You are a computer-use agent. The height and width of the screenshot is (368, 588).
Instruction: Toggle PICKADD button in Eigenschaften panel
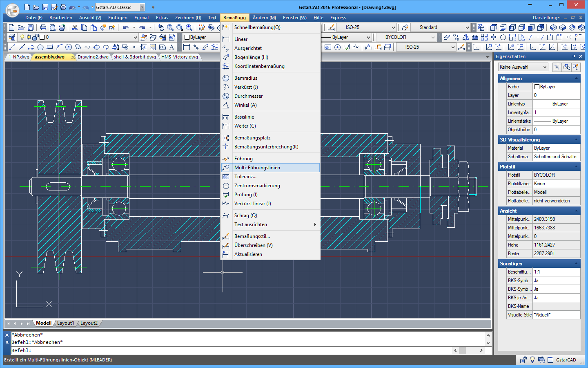557,67
